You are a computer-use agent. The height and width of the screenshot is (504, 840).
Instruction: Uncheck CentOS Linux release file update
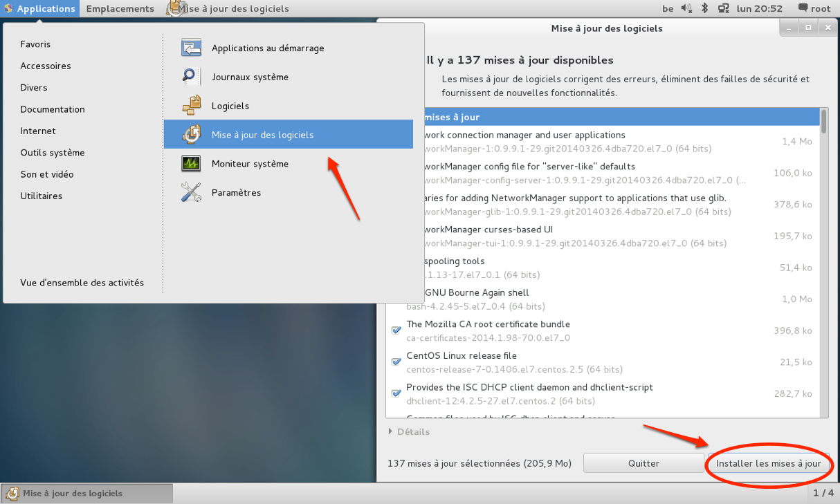click(396, 362)
